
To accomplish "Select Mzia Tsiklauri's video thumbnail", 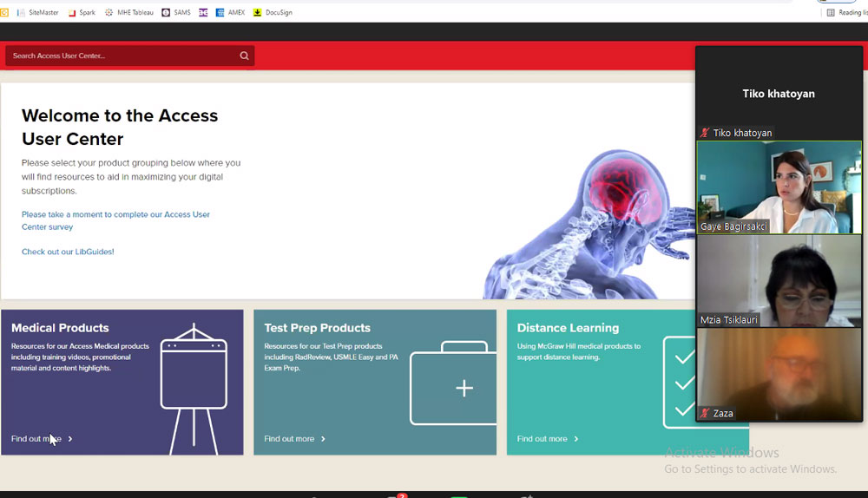I will 779,280.
